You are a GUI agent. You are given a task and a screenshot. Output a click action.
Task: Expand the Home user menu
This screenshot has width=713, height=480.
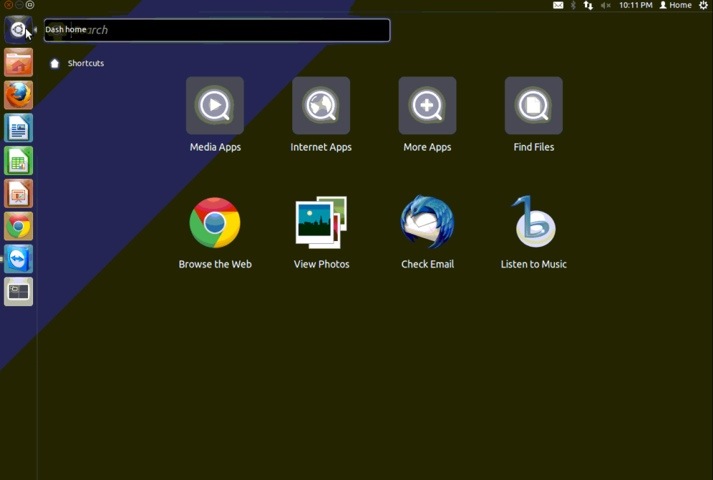tap(675, 5)
